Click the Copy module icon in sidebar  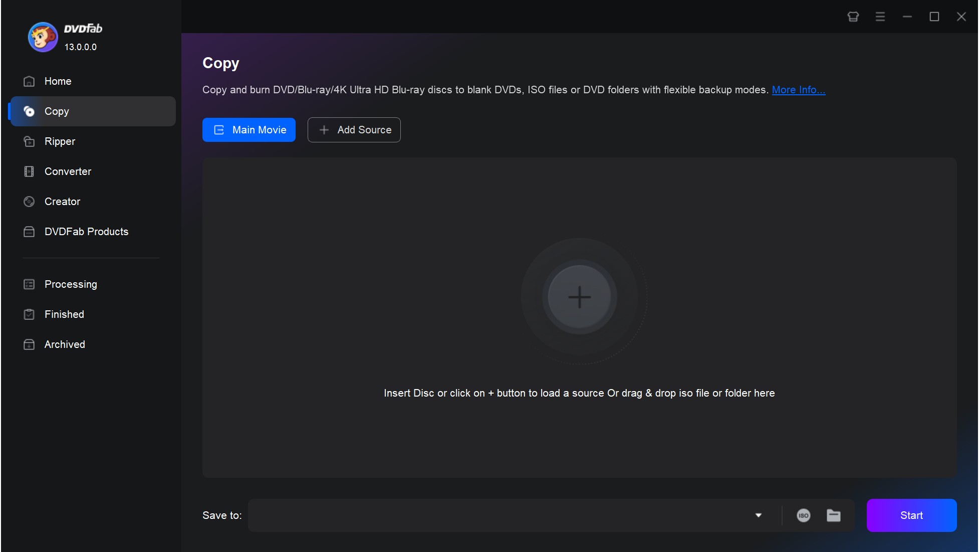click(30, 111)
